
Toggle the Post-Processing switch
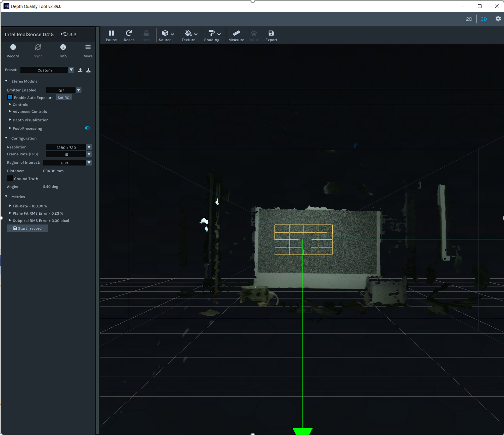[x=87, y=128]
